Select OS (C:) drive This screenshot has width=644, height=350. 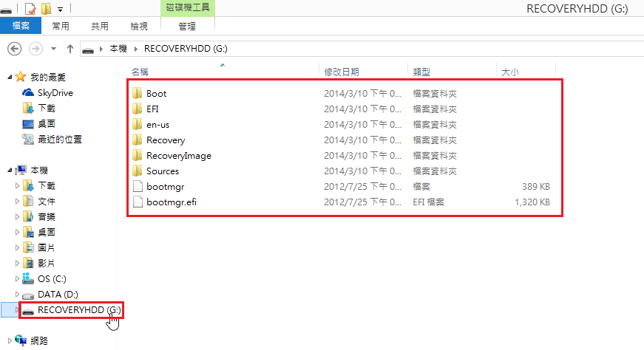pos(53,279)
